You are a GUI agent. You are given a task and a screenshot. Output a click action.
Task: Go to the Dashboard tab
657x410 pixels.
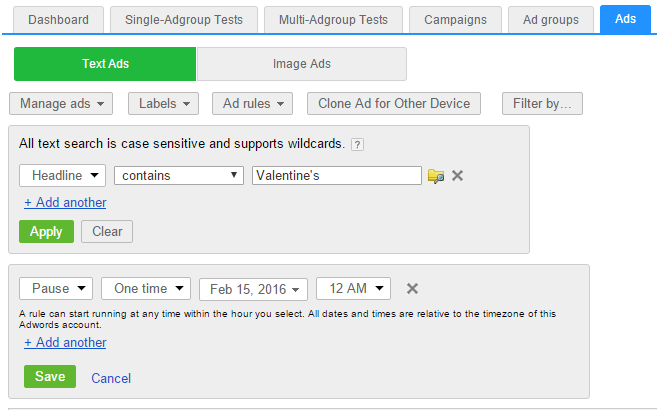pos(58,19)
